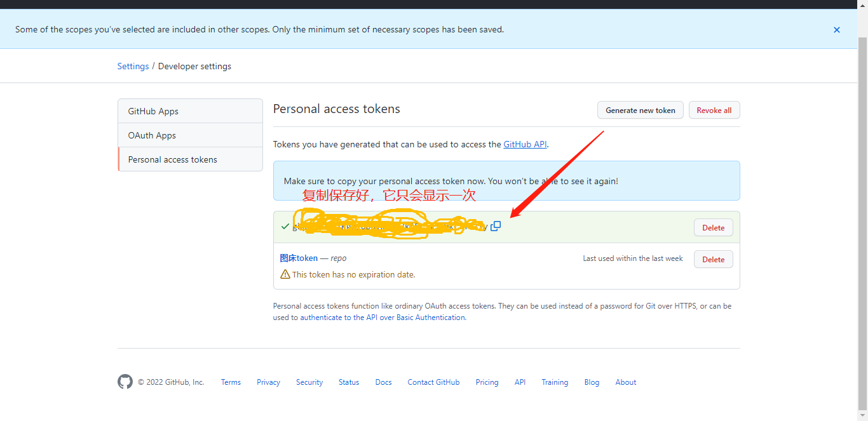Select Personal access tokens sidebar item
The image size is (868, 421).
[190, 159]
